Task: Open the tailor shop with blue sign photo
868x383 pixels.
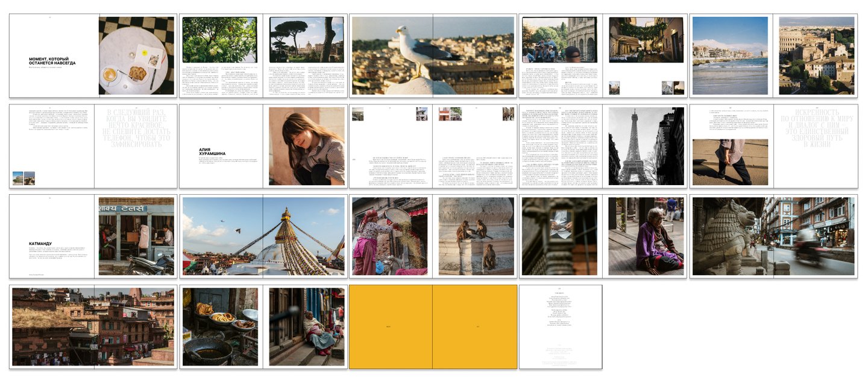Action: pos(137,236)
